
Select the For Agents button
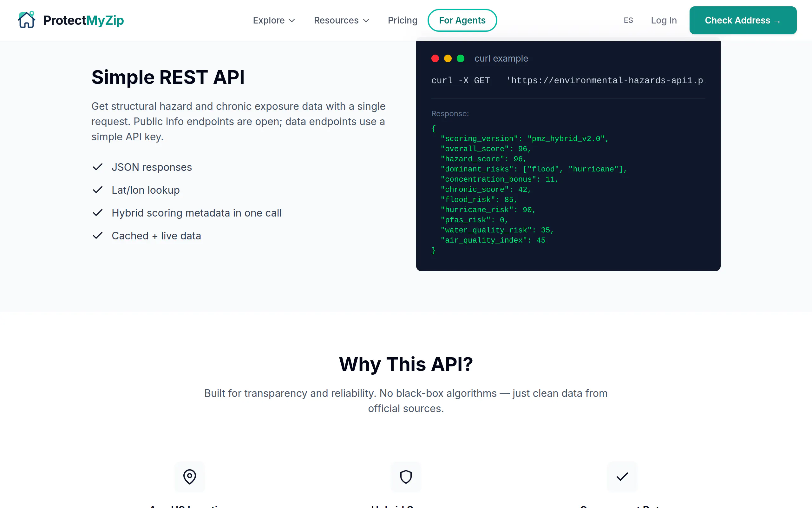462,21
